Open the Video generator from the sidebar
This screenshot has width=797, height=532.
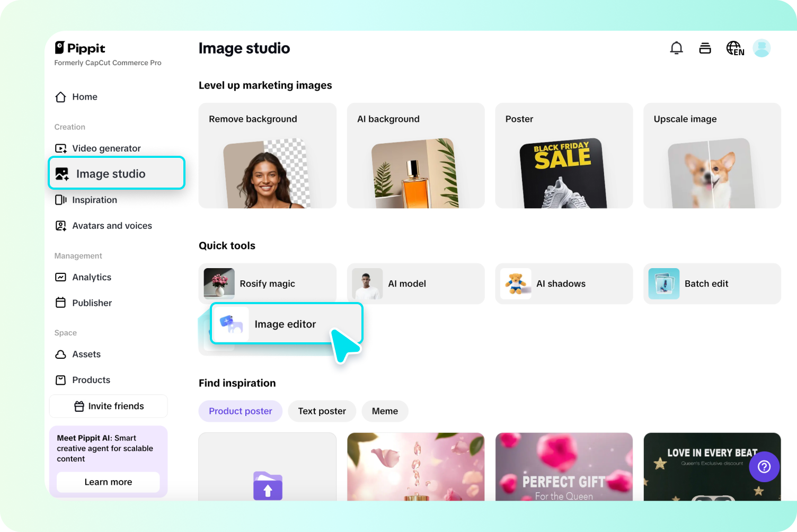click(106, 148)
